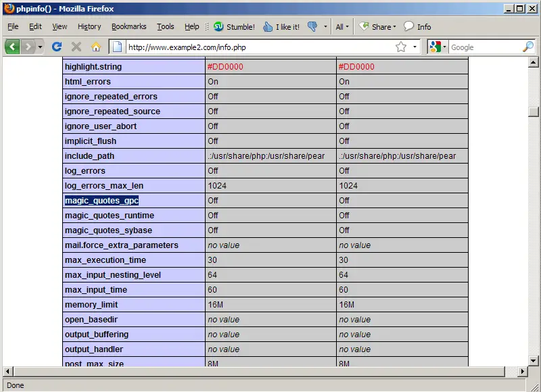Click the max_input_nesting_level label
Screen dimensions: 541x392
point(113,275)
